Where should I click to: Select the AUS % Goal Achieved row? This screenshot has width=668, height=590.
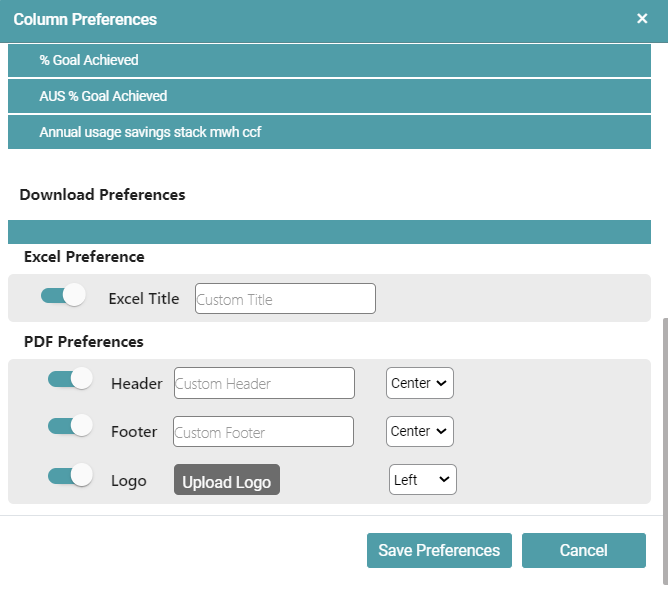pyautogui.click(x=329, y=97)
